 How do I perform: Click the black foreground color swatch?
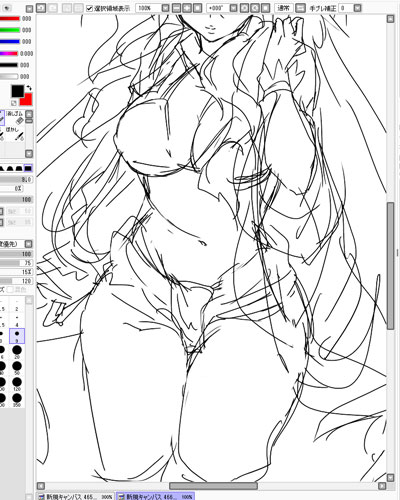(17, 91)
